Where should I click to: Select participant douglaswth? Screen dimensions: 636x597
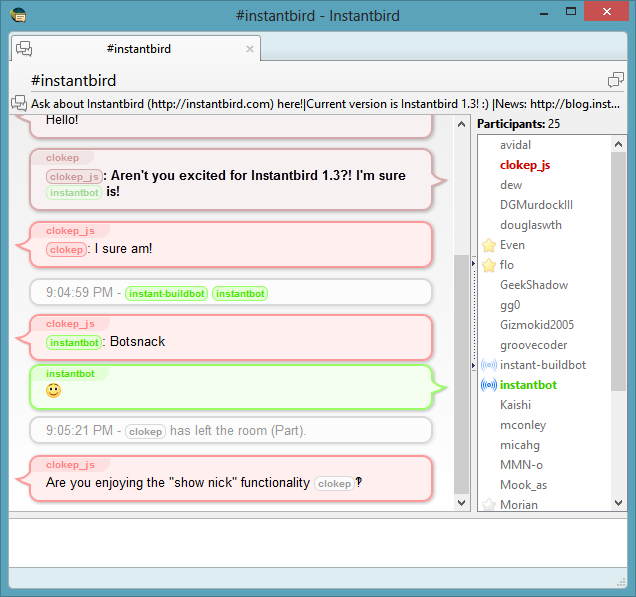pos(545,225)
